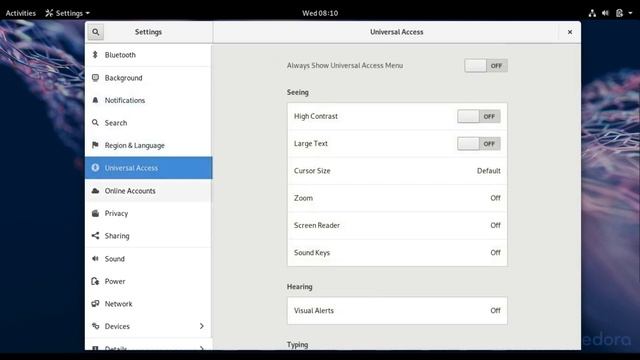Go to Online Accounts panel
Image resolution: width=640 pixels, height=360 pixels.
[149, 191]
